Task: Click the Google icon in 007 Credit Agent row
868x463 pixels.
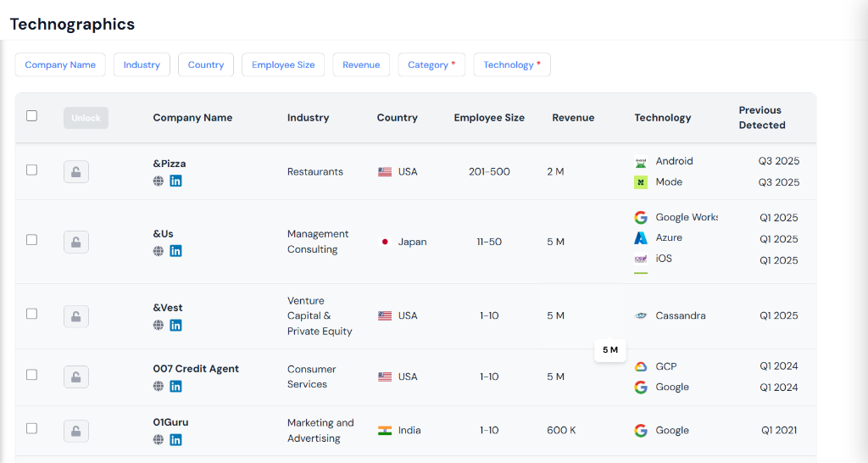Action: coord(641,388)
